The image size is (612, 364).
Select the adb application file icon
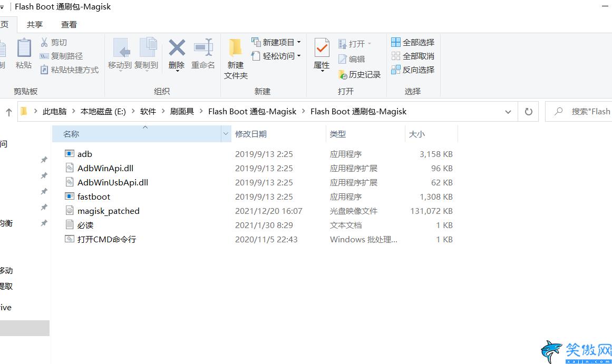pos(70,154)
